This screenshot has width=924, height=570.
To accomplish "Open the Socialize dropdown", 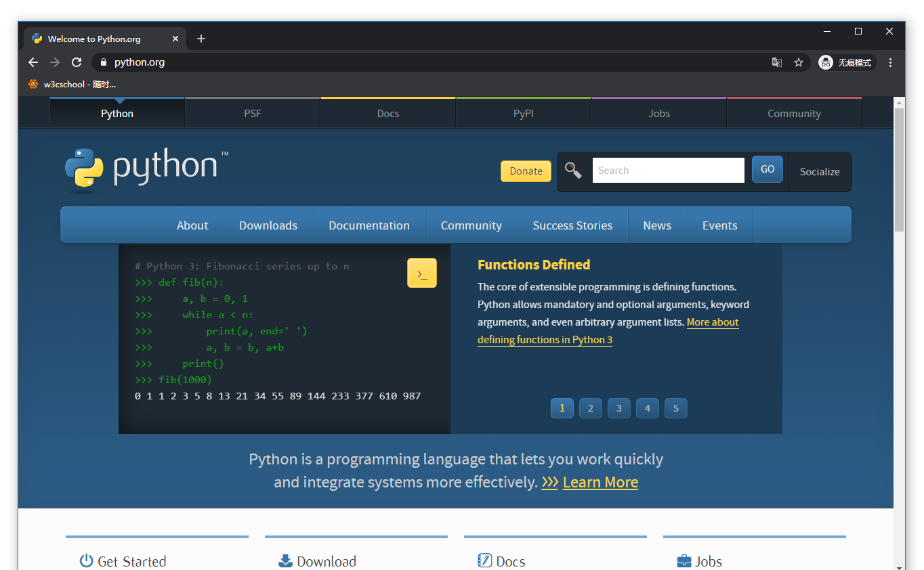I will coord(820,171).
